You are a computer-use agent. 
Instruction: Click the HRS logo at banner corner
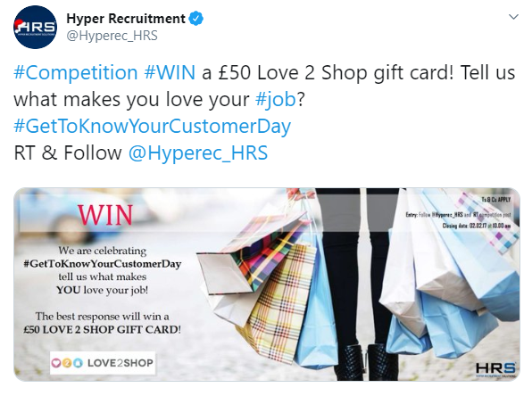point(495,369)
